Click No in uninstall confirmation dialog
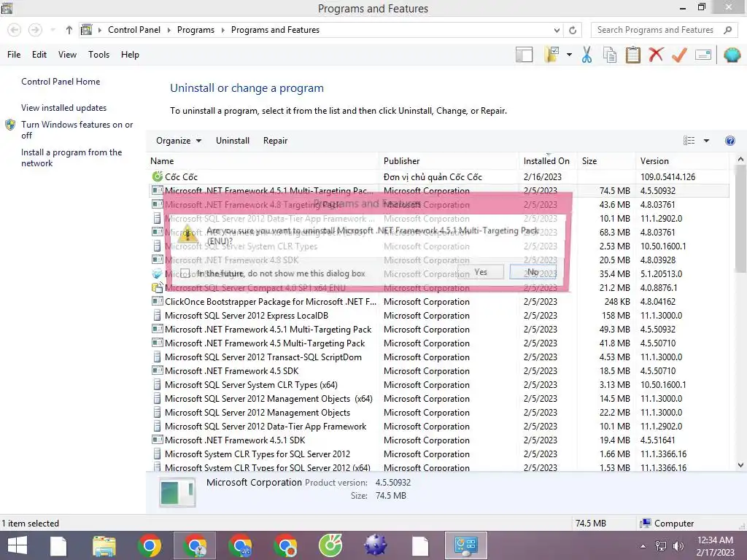The height and width of the screenshot is (560, 747). point(533,272)
